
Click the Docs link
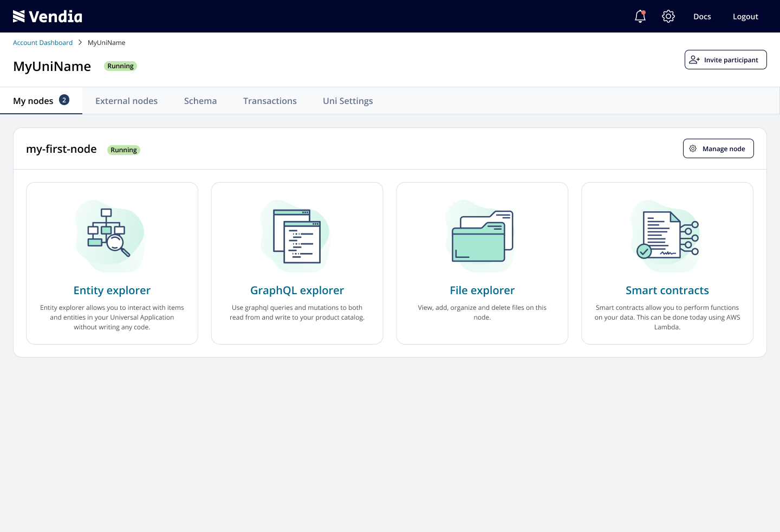point(702,17)
